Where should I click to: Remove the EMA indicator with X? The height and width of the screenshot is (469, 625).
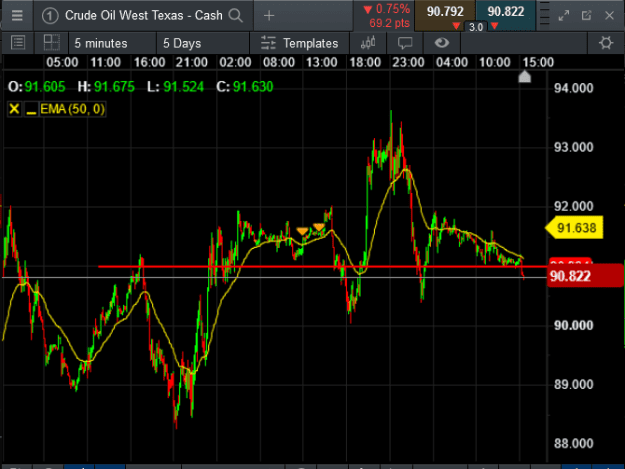pos(14,109)
